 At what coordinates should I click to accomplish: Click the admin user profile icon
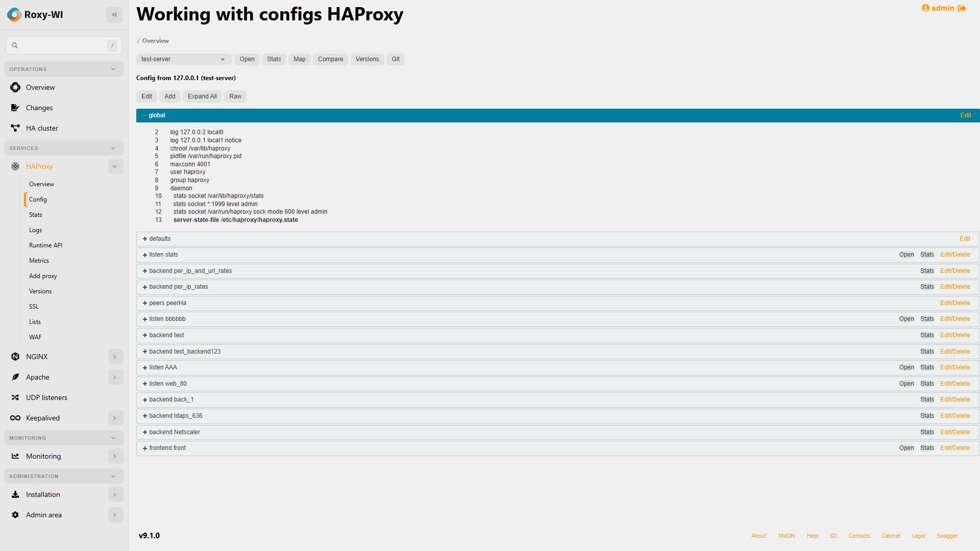(x=925, y=8)
